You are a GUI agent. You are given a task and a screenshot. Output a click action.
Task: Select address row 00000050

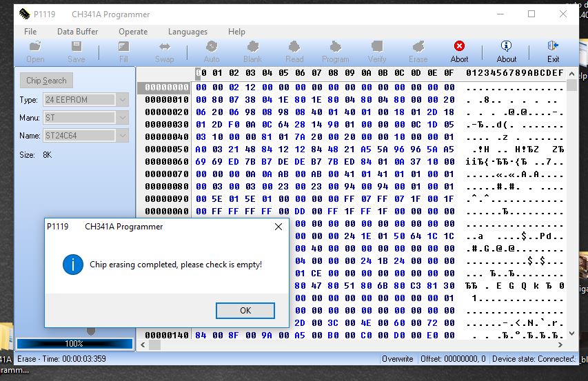(167, 149)
